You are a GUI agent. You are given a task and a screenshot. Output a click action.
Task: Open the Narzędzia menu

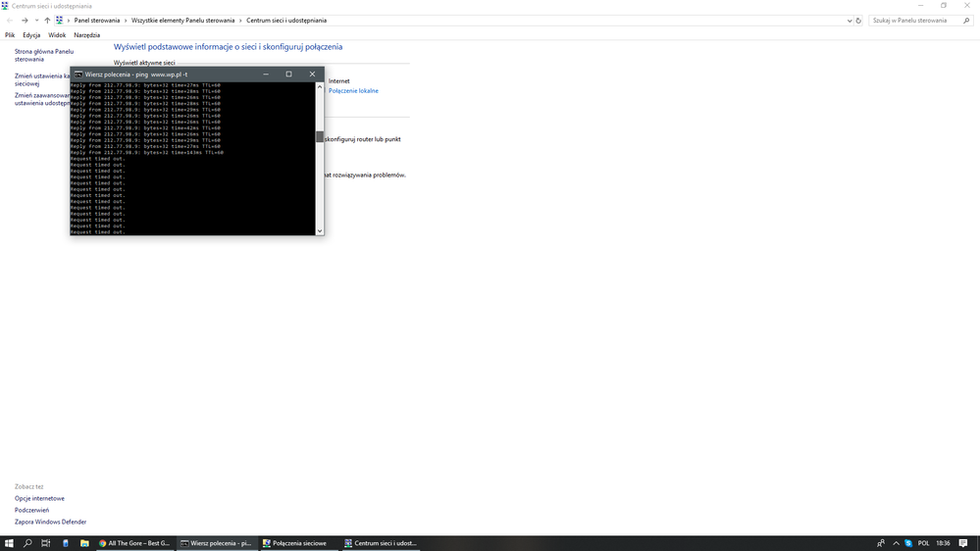click(x=86, y=34)
